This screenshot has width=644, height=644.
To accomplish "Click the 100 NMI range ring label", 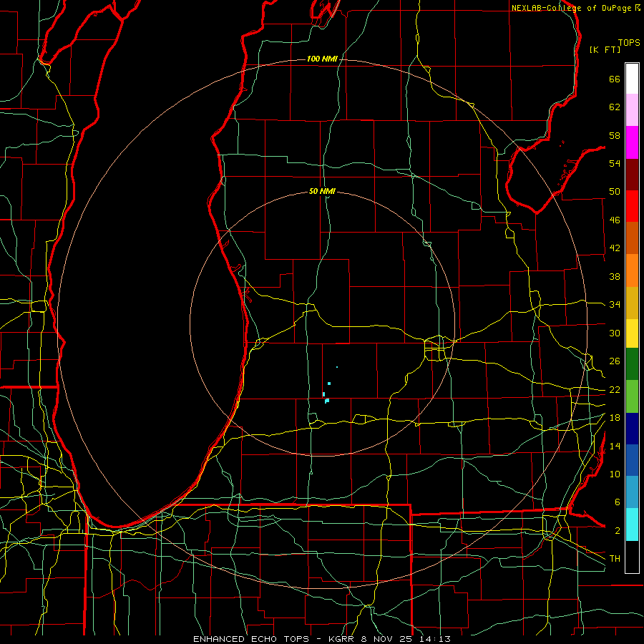I will pos(322,59).
